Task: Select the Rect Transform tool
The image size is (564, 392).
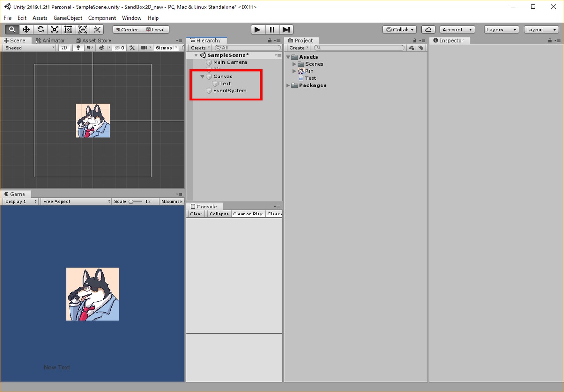Action: [x=69, y=30]
